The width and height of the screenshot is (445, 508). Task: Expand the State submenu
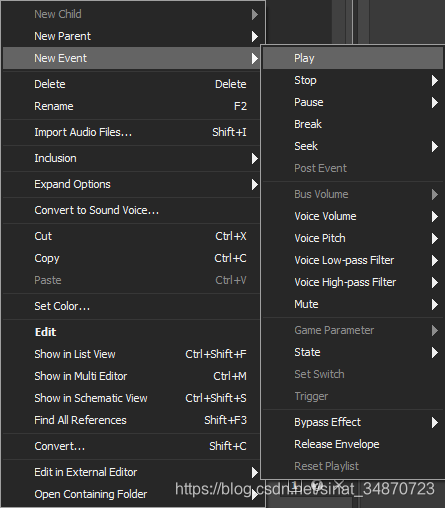353,352
